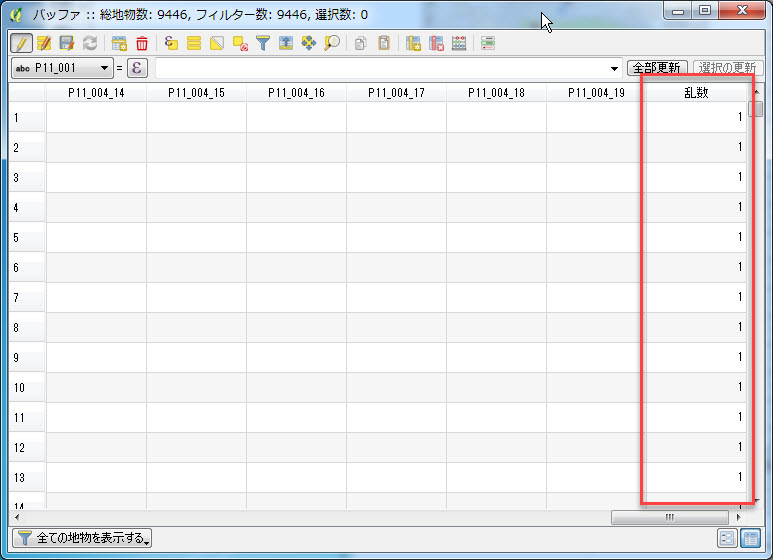Add a new field column

[x=413, y=43]
